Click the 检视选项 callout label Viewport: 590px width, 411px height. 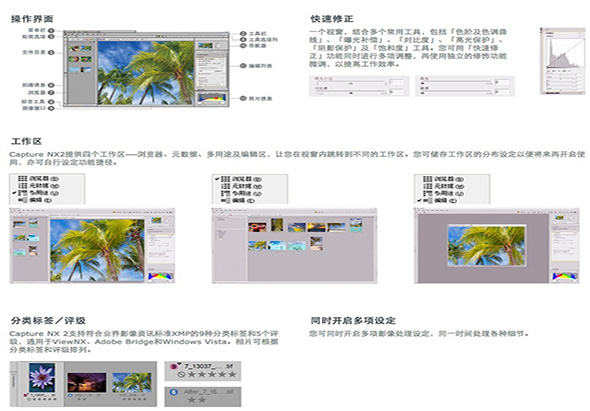pyautogui.click(x=34, y=37)
